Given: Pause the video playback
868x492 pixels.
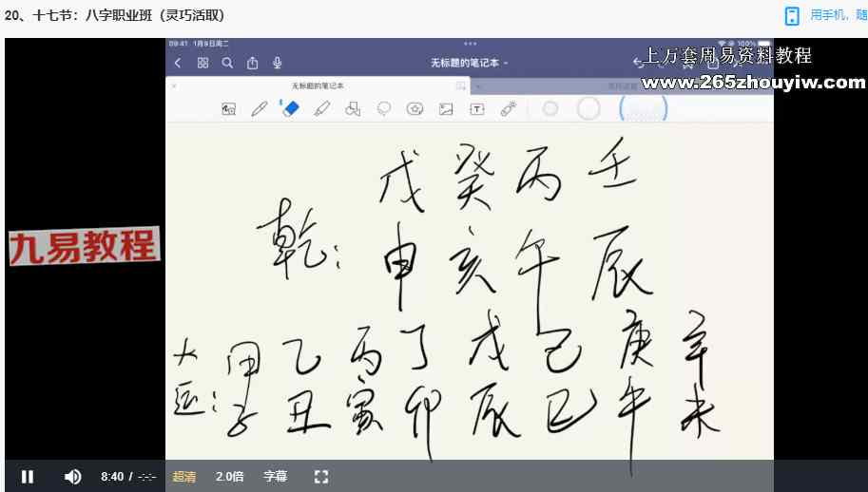Looking at the screenshot, I should click(28, 477).
